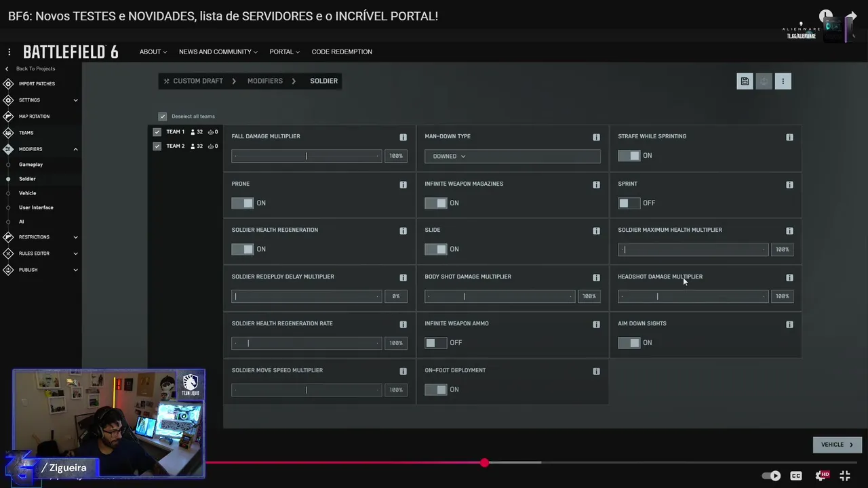This screenshot has height=488, width=868.
Task: Show info for Man-Down Type
Action: click(x=596, y=137)
